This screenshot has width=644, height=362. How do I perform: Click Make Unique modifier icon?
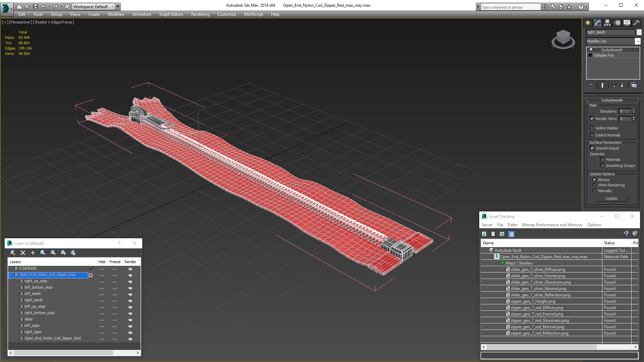pyautogui.click(x=614, y=85)
